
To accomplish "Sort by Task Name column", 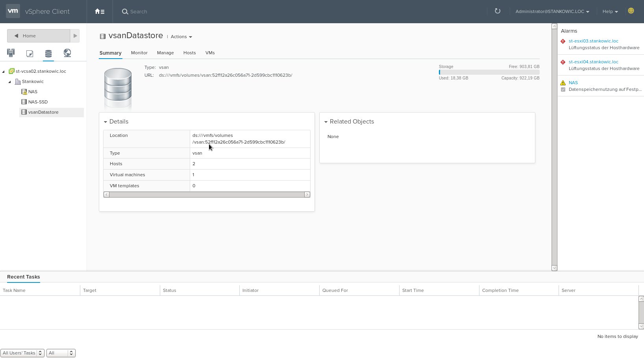I will (x=40, y=290).
